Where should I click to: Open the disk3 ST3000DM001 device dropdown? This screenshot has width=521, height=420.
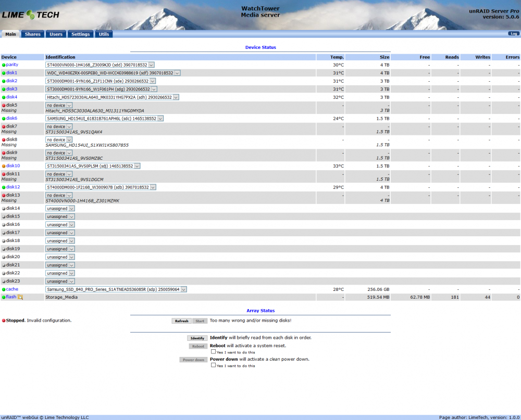click(x=101, y=90)
